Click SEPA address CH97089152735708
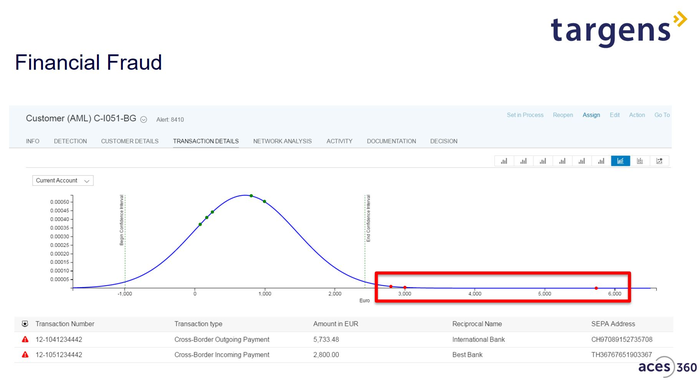 tap(622, 340)
